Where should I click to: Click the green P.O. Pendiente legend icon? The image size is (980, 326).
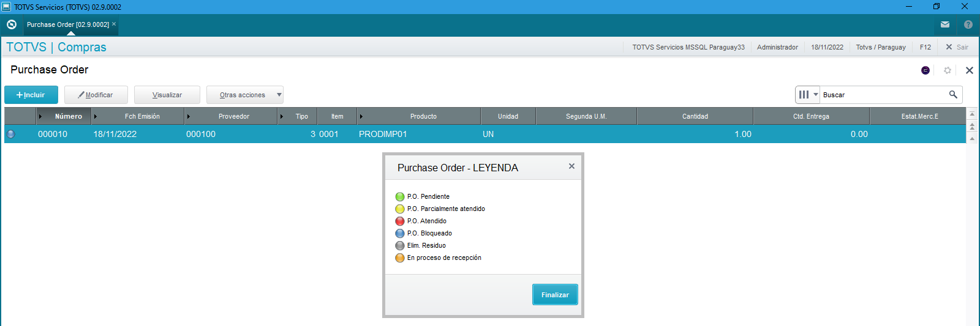[400, 197]
